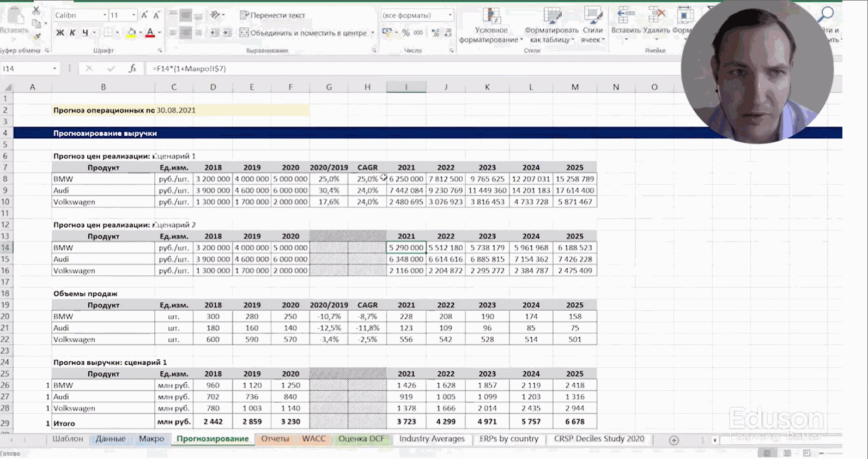Click the text orientation icon
The image size is (868, 459).
[215, 15]
